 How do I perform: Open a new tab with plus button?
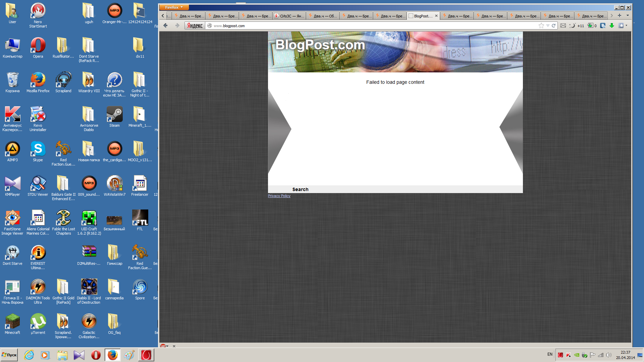click(x=620, y=15)
